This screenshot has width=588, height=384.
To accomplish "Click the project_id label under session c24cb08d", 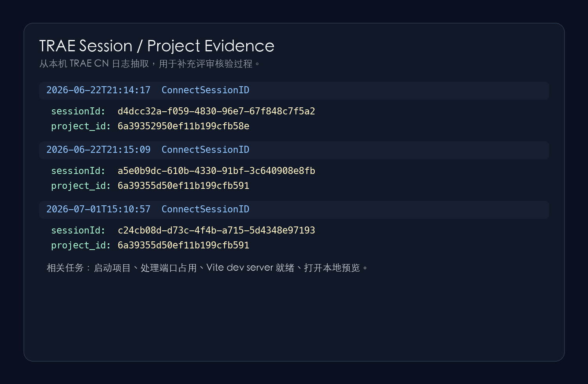I will click(x=81, y=245).
